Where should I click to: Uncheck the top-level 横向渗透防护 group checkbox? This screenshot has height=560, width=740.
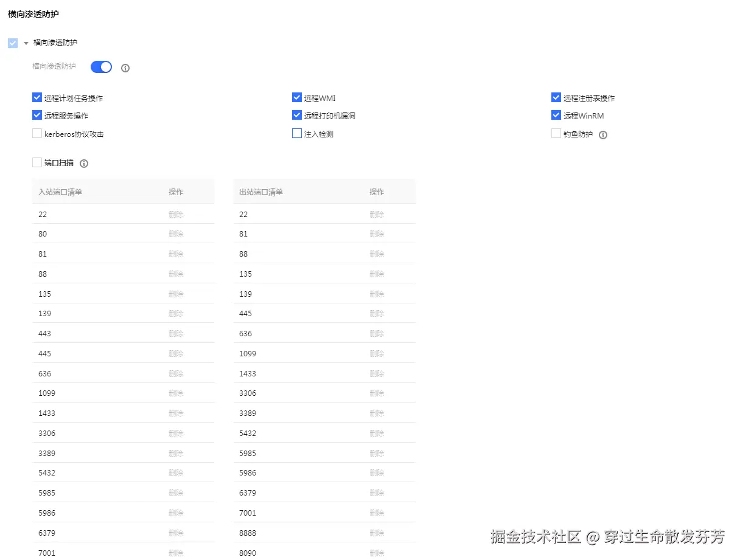[13, 43]
